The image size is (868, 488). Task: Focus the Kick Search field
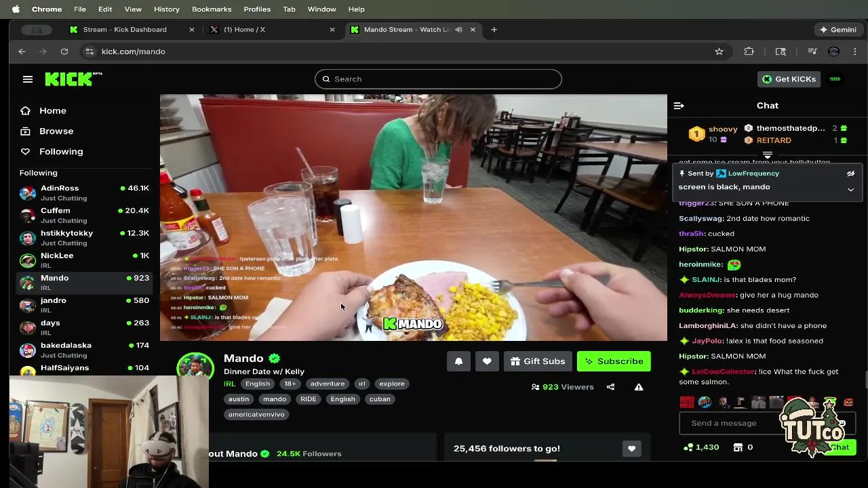pos(438,79)
